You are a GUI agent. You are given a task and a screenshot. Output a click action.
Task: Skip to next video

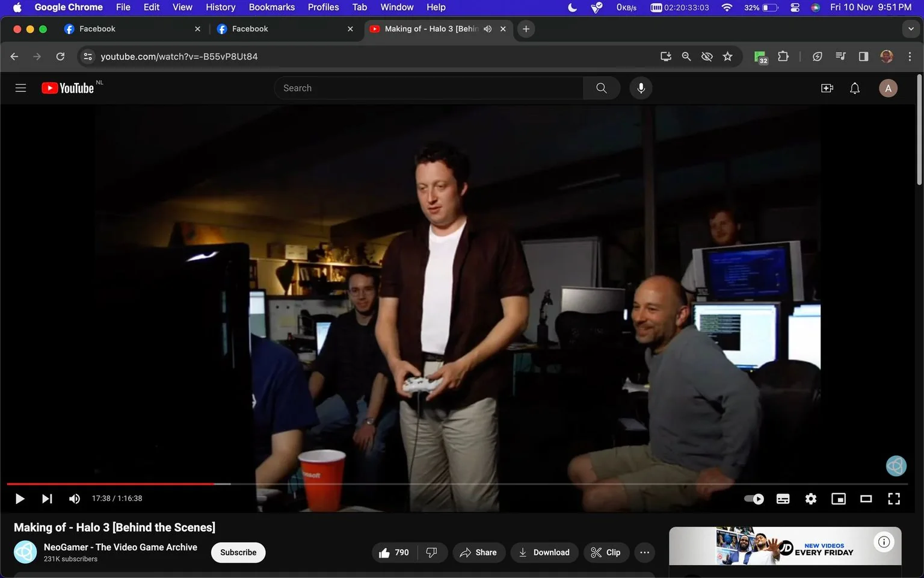coord(47,499)
